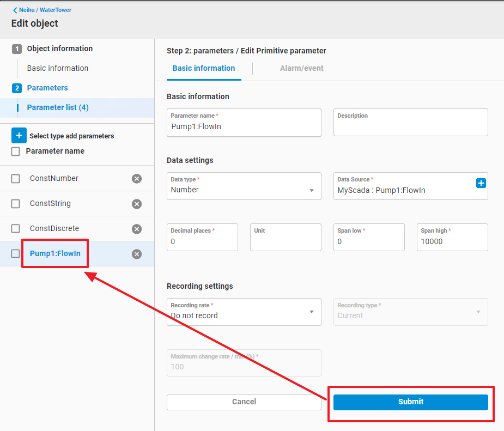Focus the Description text field

pos(410,126)
